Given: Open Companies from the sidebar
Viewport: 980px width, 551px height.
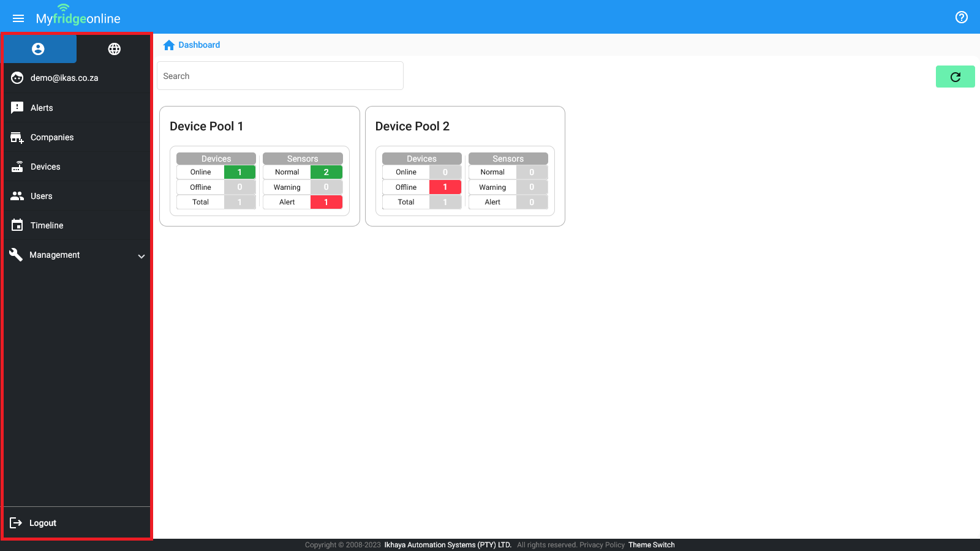Looking at the screenshot, I should (77, 137).
